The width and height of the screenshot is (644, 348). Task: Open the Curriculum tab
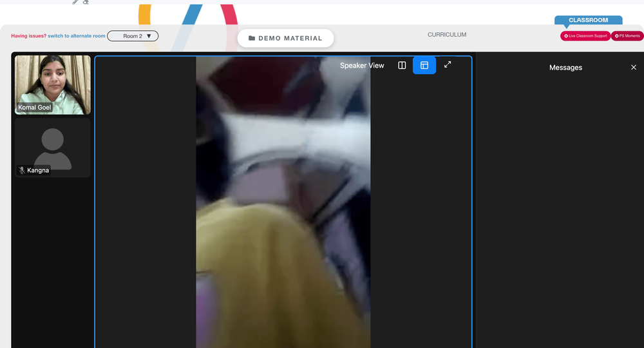[447, 35]
